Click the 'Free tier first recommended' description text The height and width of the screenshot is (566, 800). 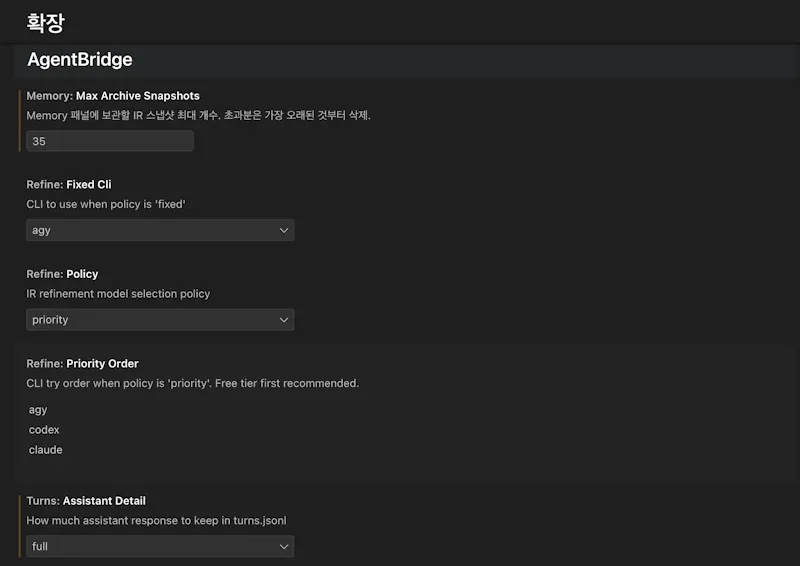287,383
